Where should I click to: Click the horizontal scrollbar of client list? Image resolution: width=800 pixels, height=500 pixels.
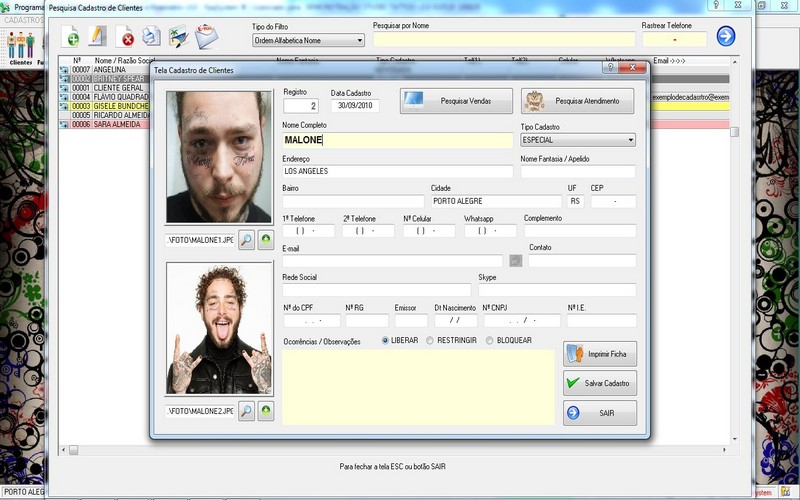pos(392,450)
